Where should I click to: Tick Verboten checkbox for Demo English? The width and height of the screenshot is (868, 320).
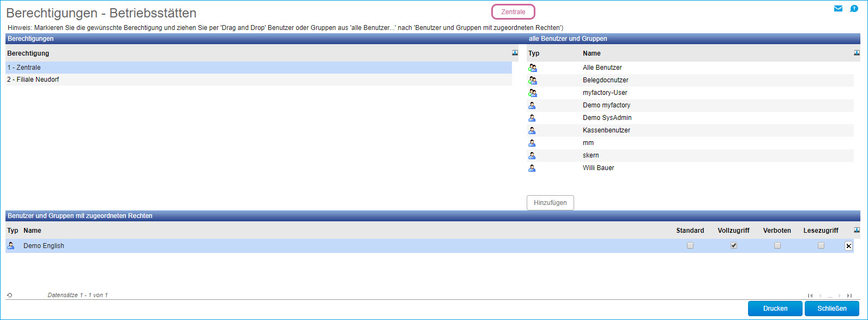coord(777,246)
